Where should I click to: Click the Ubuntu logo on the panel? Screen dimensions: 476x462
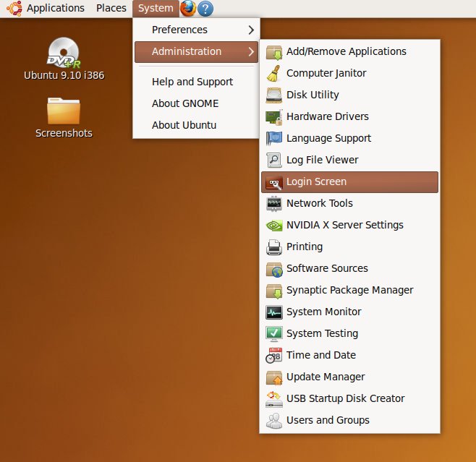pos(14,8)
